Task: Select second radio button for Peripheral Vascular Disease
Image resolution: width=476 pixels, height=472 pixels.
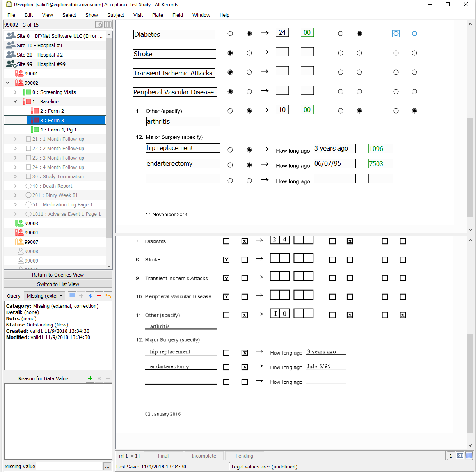Action: [249, 92]
